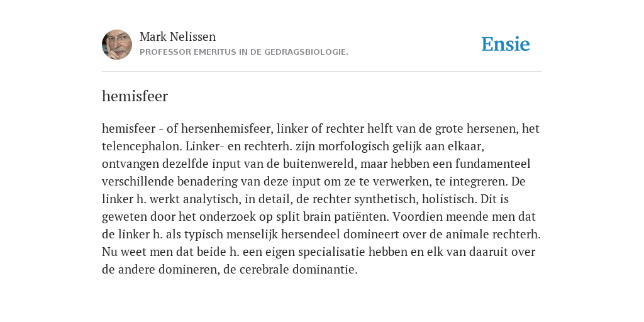Click the 'hemisfeer' heading
The height and width of the screenshot is (322, 644).
point(135,96)
